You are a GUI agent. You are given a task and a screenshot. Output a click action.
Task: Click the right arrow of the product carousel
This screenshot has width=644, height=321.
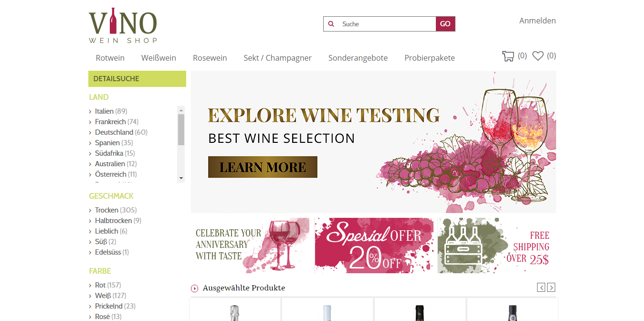(x=551, y=287)
